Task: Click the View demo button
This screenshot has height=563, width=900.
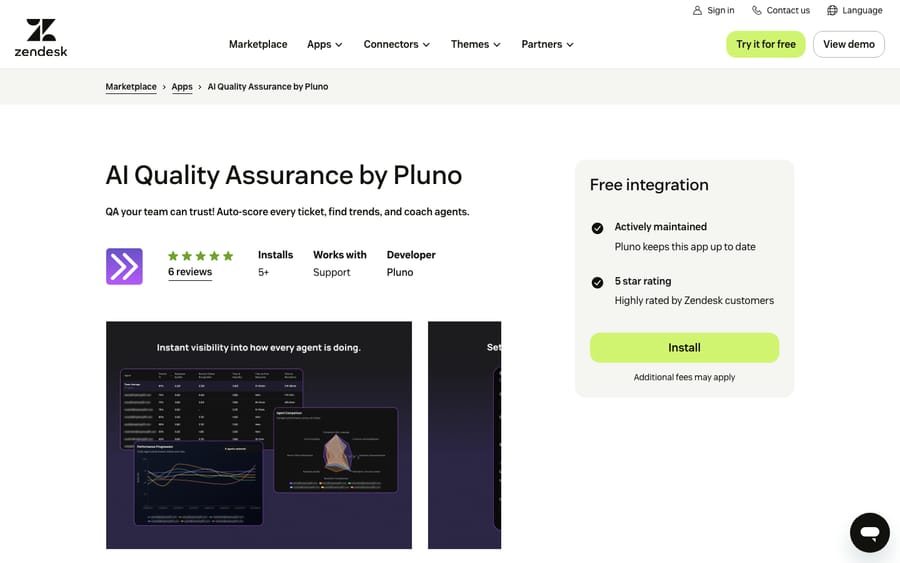Action: (x=849, y=44)
